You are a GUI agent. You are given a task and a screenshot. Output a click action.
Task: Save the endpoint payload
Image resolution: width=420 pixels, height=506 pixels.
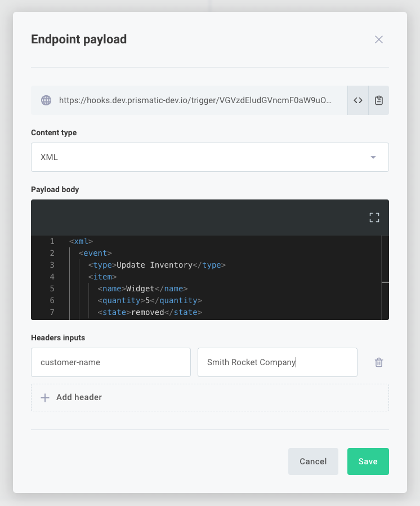point(368,461)
